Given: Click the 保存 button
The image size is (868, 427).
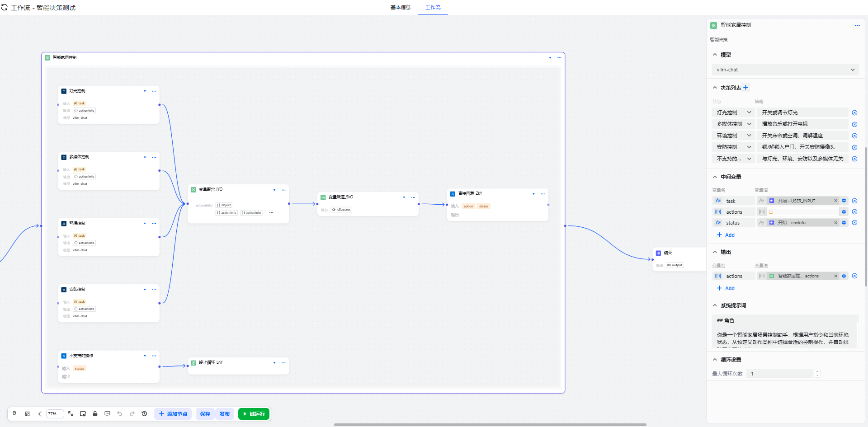Looking at the screenshot, I should click(x=205, y=414).
